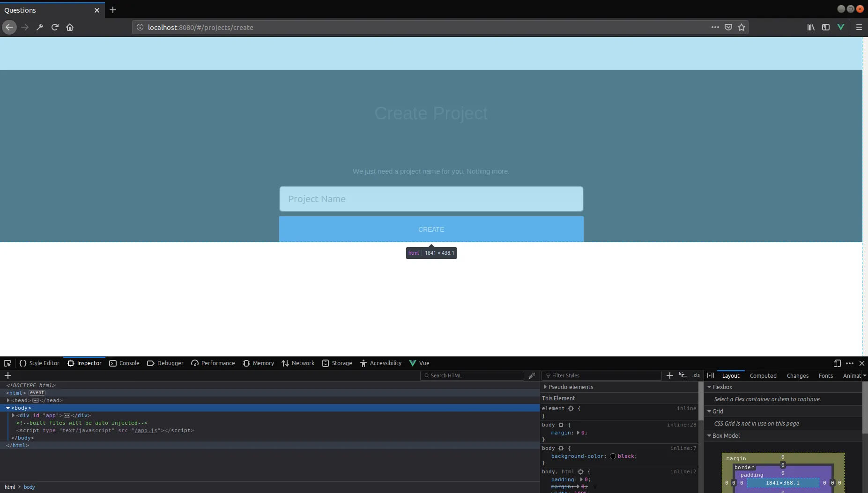
Task: Reload the current page
Action: coord(55,27)
